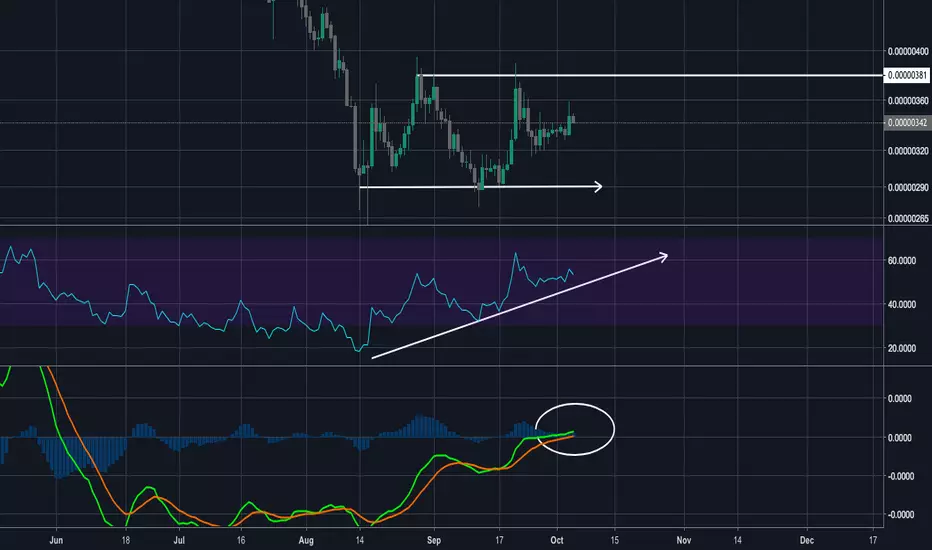
Task: Click the 0.00000381 price level label
Action: click(x=907, y=76)
